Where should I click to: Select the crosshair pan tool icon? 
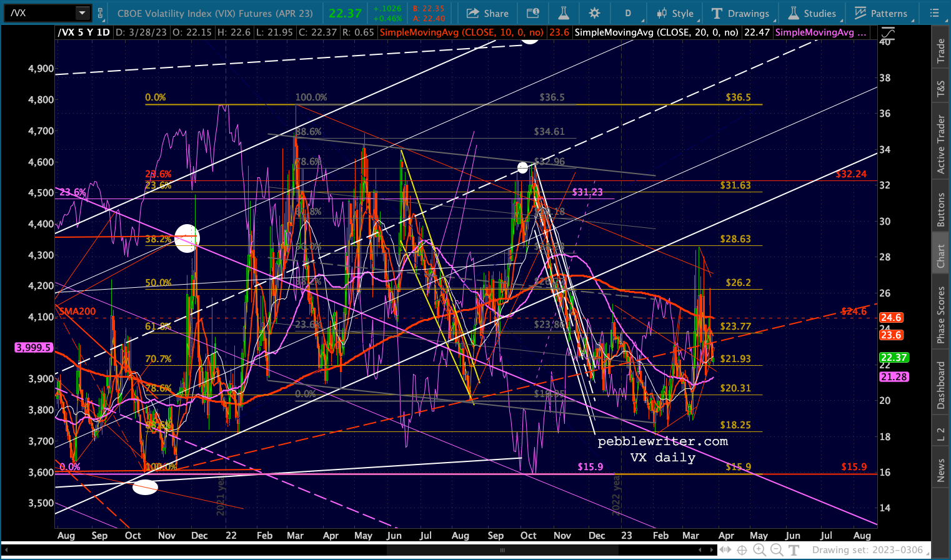[742, 550]
